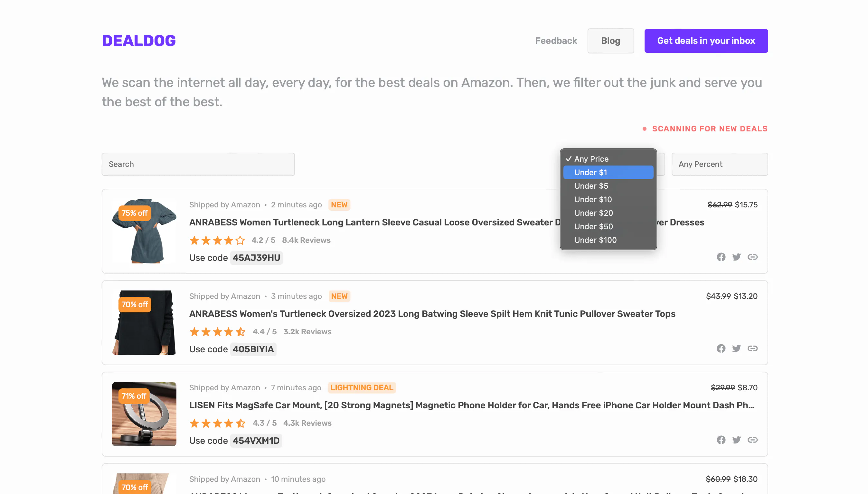Copy link for the $15.75 sweater dress deal

tap(752, 257)
